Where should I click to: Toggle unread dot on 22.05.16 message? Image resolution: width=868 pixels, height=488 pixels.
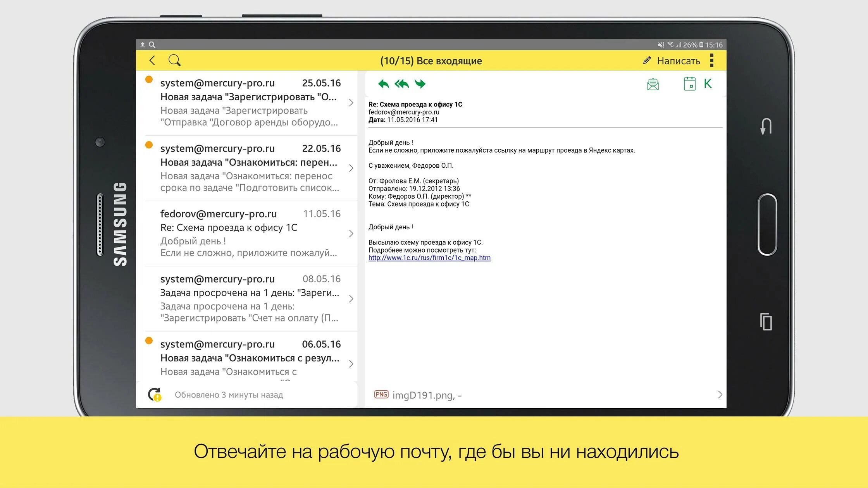(x=149, y=145)
